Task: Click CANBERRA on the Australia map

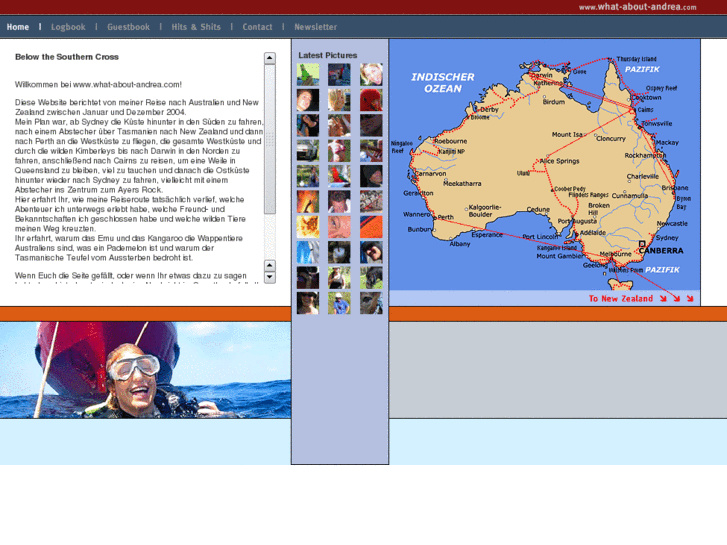Action: 661,250
